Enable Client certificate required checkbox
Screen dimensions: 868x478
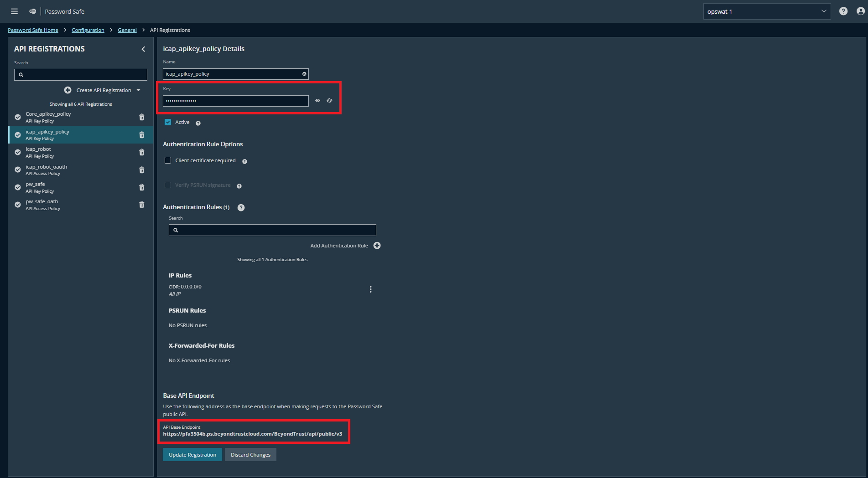168,160
